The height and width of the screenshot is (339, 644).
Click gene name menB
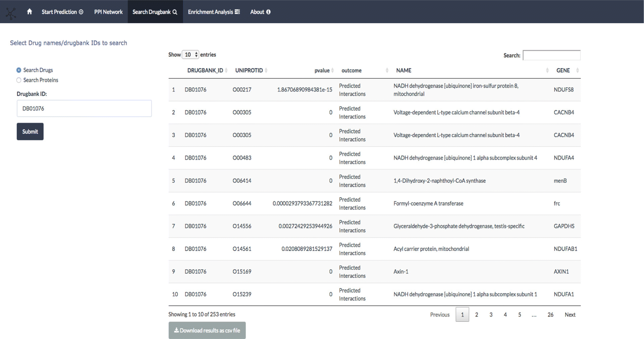point(560,181)
